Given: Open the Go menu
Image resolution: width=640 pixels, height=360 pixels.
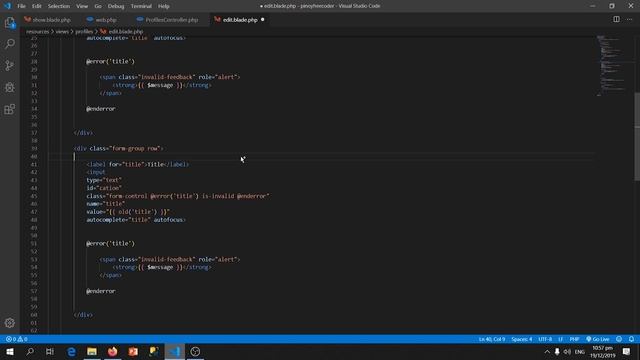Looking at the screenshot, I should tap(98, 6).
